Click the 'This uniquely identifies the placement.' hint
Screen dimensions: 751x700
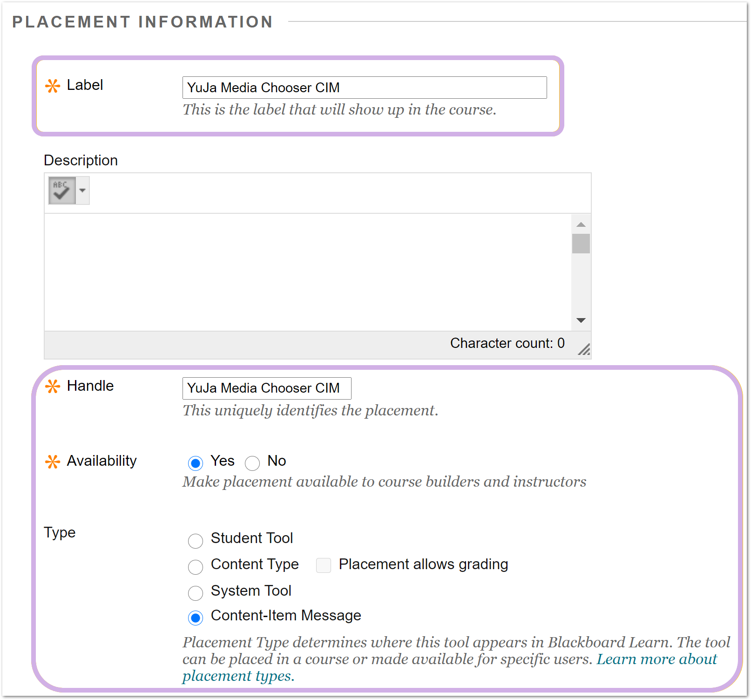click(x=311, y=410)
